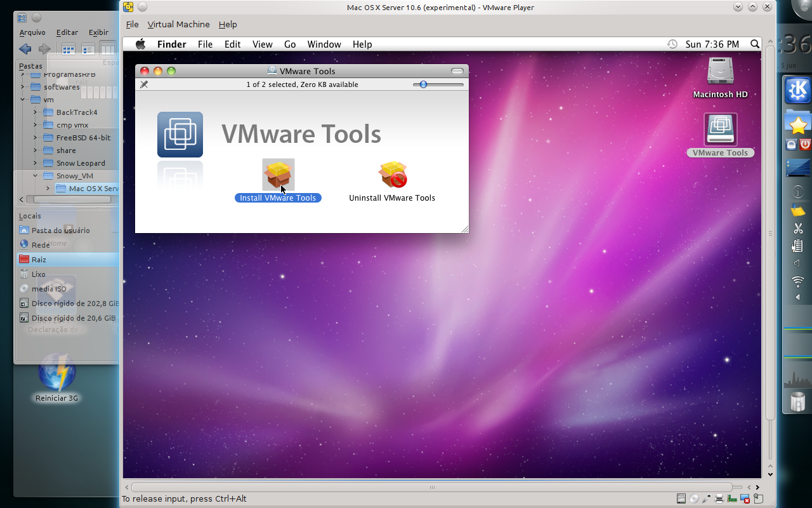Open the Arquivo menu in the file manager
This screenshot has height=508, width=812.
point(32,32)
